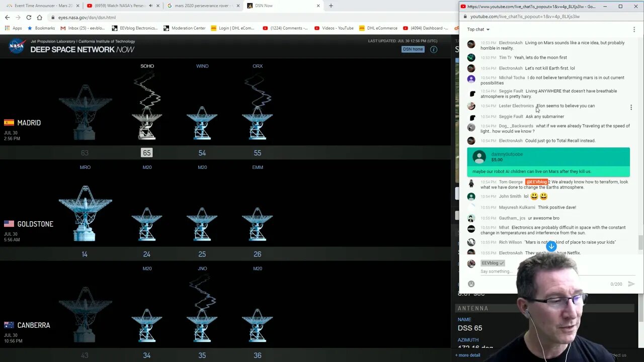Send the chat message arrow
This screenshot has height=362, width=644.
point(631,284)
